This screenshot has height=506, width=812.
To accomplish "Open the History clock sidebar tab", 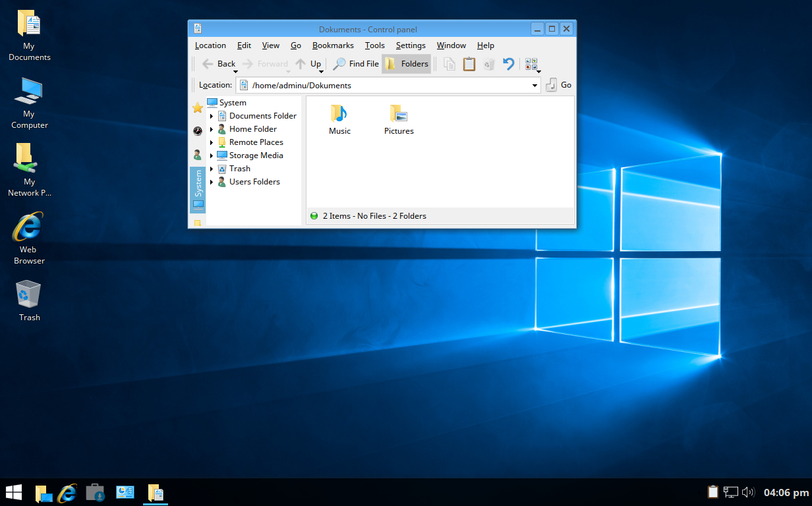I will [x=197, y=131].
